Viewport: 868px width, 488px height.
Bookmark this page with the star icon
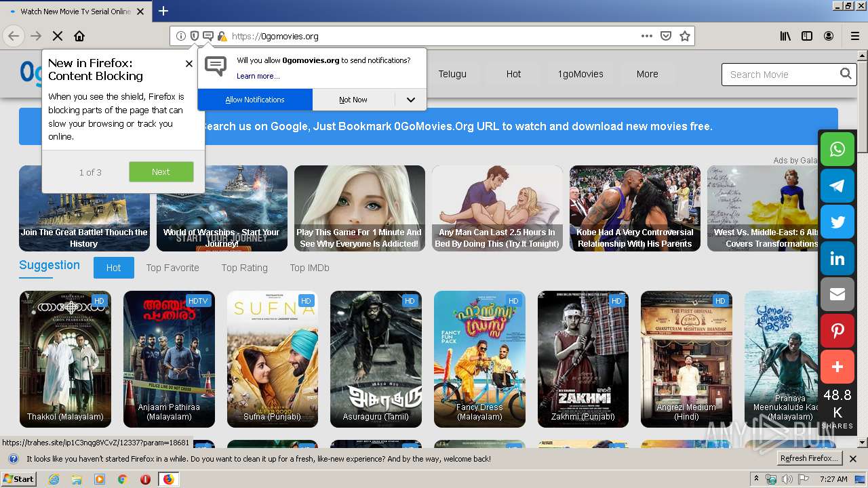pyautogui.click(x=685, y=36)
